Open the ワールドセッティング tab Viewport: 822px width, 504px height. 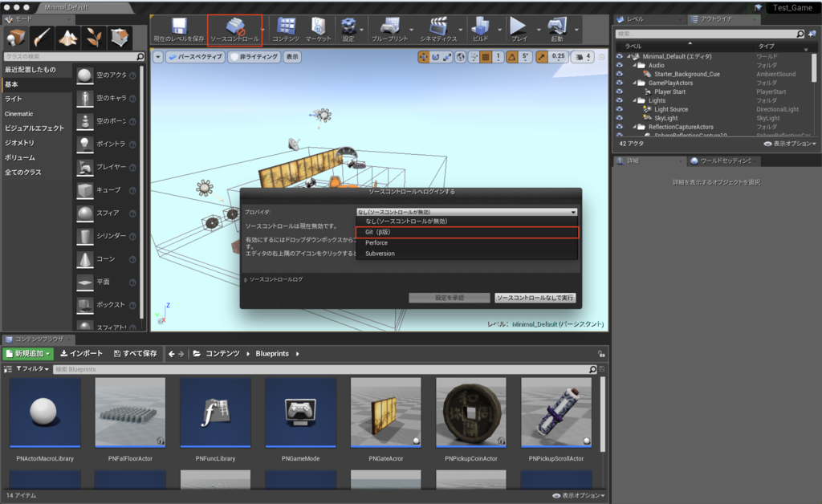click(x=726, y=161)
